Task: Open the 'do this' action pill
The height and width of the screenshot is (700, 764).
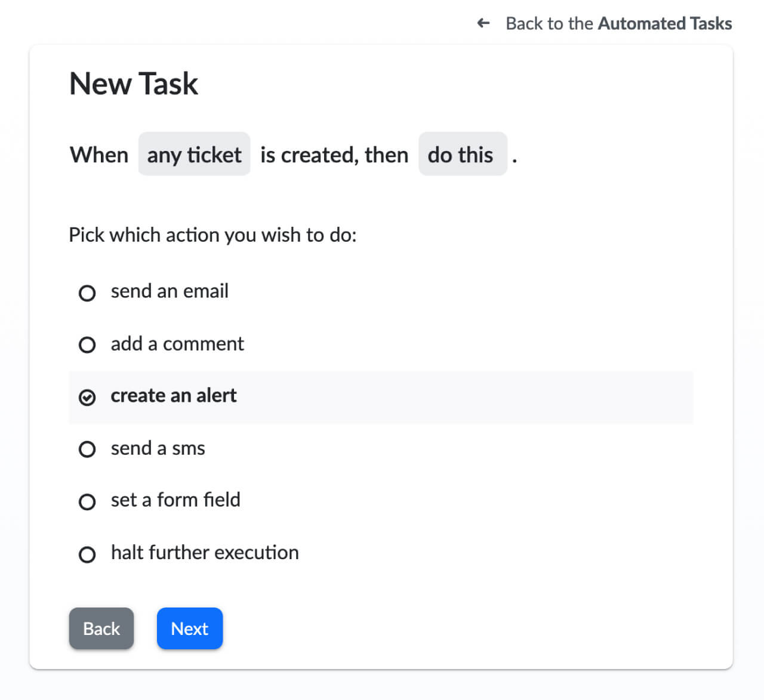Action: (463, 154)
